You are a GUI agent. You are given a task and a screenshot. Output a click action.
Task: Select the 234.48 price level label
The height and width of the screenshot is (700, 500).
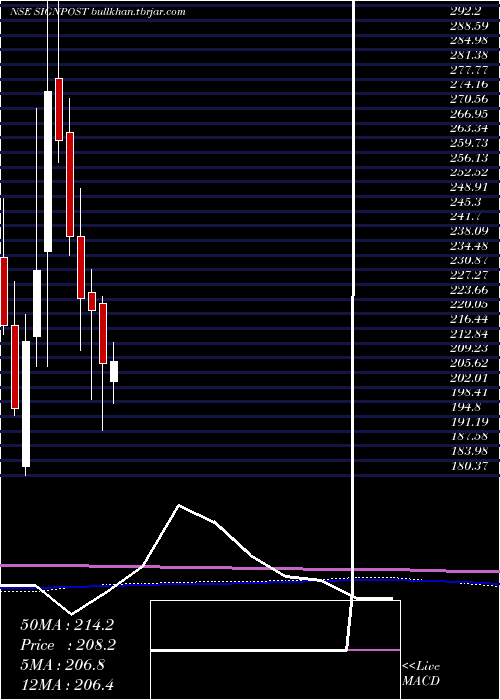click(x=469, y=247)
